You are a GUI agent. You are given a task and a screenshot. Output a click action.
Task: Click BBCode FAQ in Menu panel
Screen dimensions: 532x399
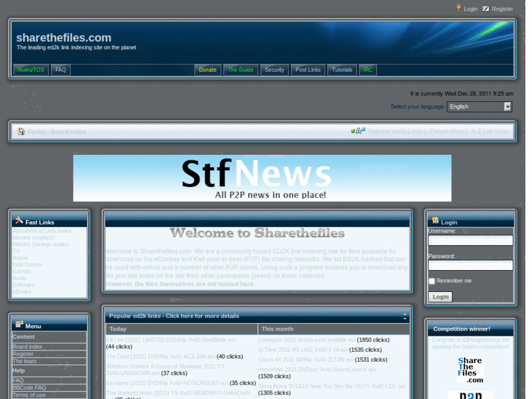(x=29, y=388)
